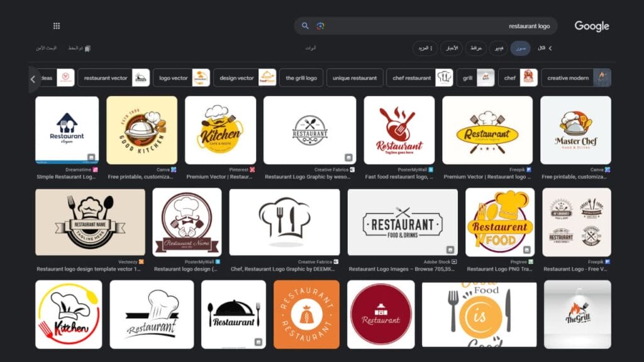Open the maroon circle Restaurant logo thumbnail
The image size is (644, 362).
[x=380, y=315]
